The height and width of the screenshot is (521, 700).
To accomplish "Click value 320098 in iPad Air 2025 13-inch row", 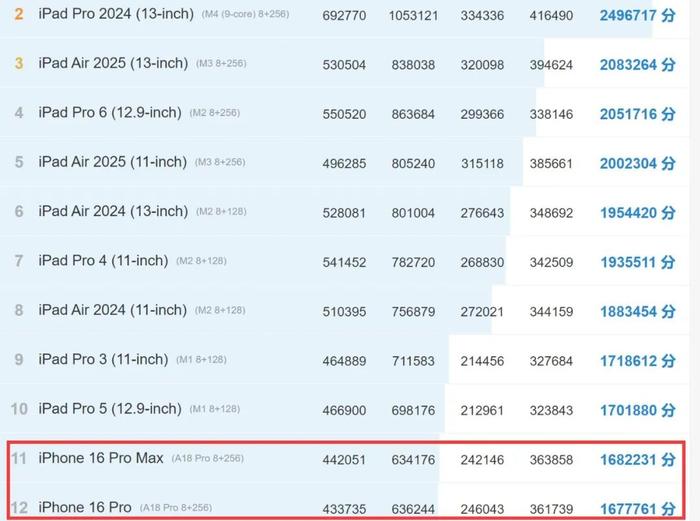I will point(482,65).
